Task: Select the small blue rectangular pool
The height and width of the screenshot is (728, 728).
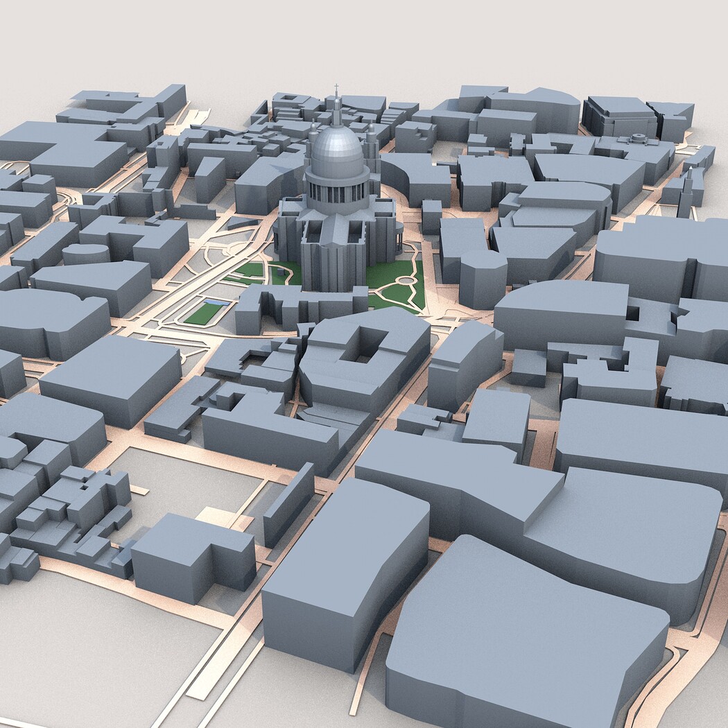Action: (217, 302)
